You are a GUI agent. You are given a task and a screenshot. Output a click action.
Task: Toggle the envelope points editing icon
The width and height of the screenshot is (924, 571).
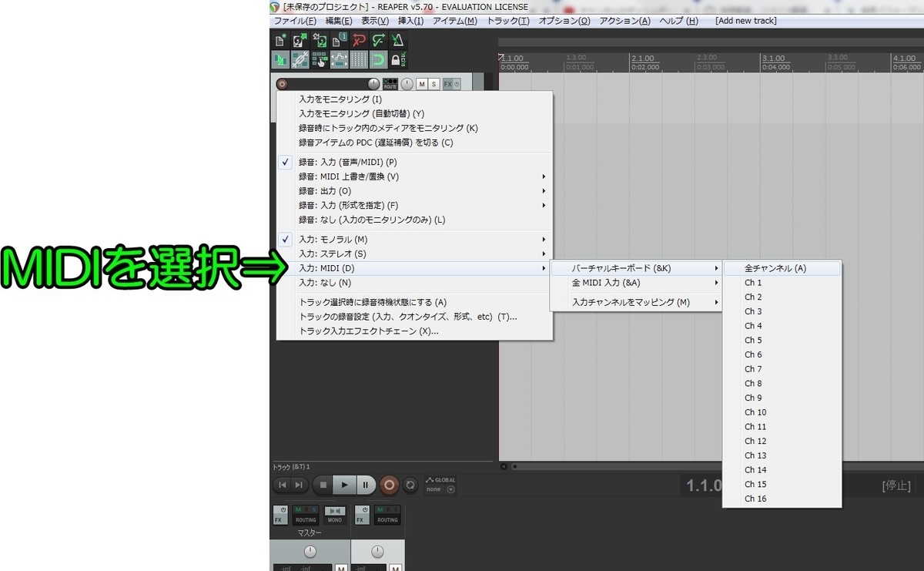340,59
